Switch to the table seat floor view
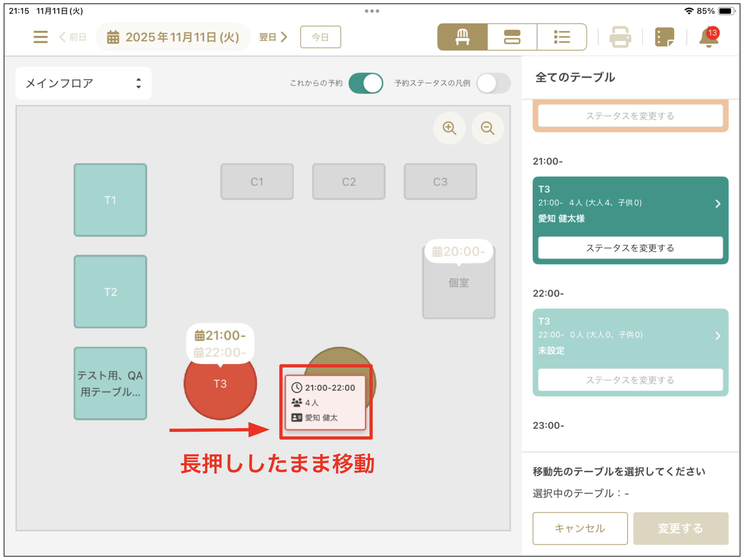744x560 pixels. (x=462, y=37)
